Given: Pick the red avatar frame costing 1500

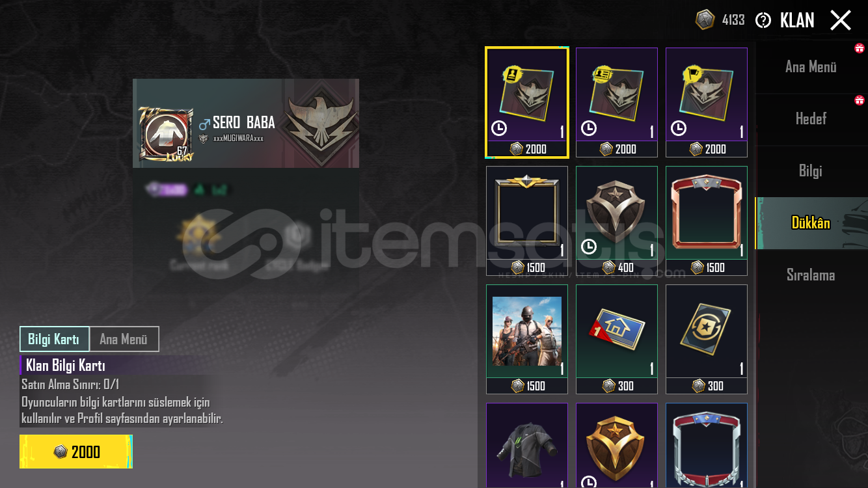Looking at the screenshot, I should point(707,221).
